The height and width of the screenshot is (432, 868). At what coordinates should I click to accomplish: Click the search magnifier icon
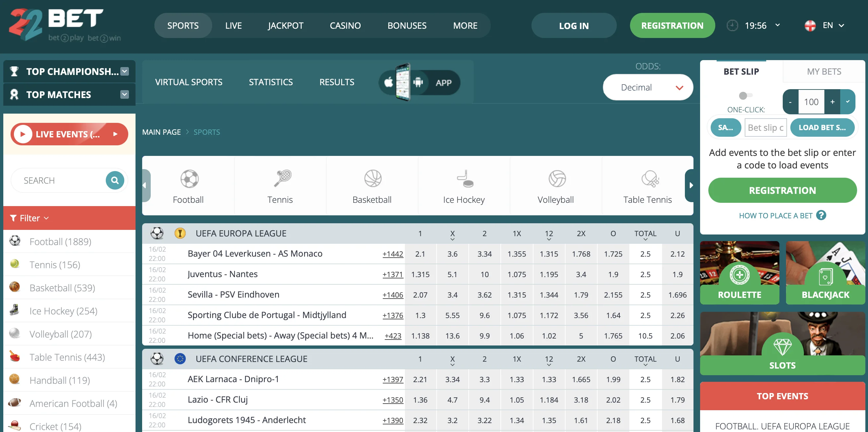click(x=115, y=180)
